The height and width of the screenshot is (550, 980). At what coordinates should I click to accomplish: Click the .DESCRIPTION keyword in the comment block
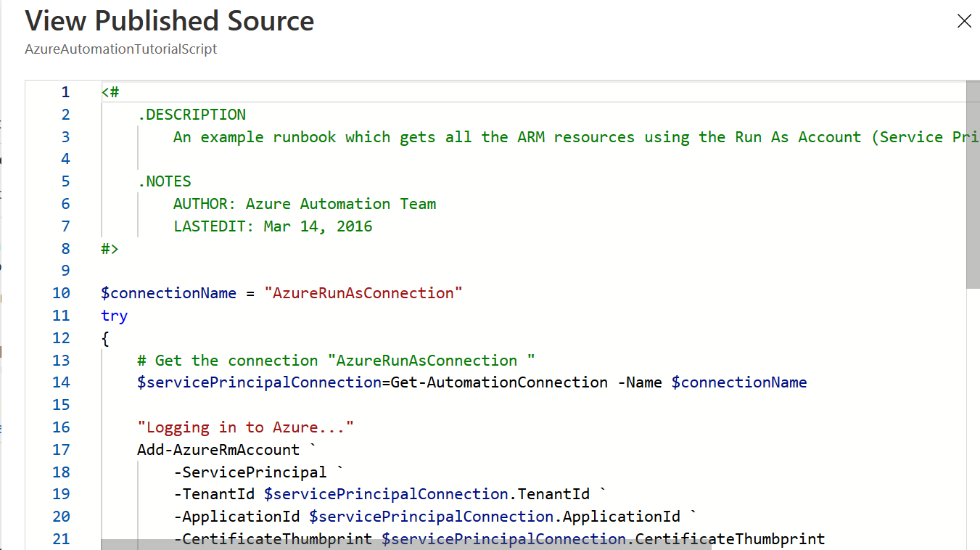click(x=192, y=115)
